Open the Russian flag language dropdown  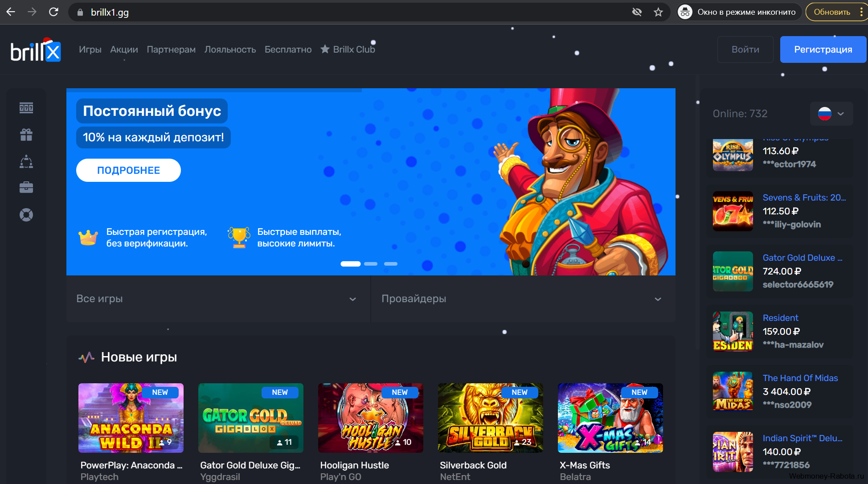[x=831, y=114]
